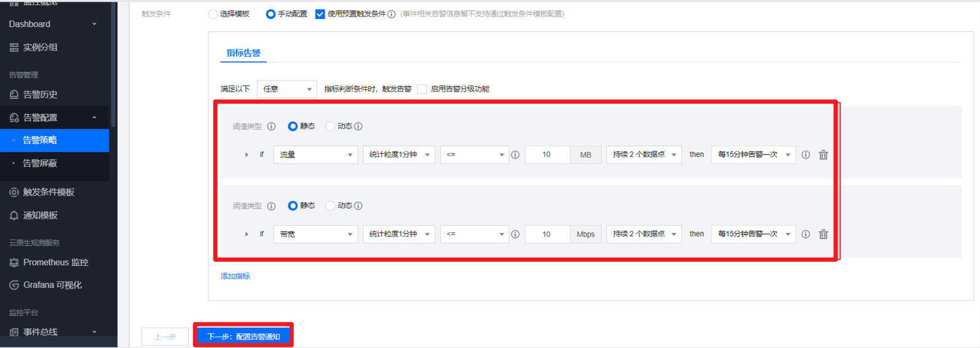Open Prometheus 监控 from sidebar
Image resolution: width=980 pixels, height=348 pixels.
55,263
